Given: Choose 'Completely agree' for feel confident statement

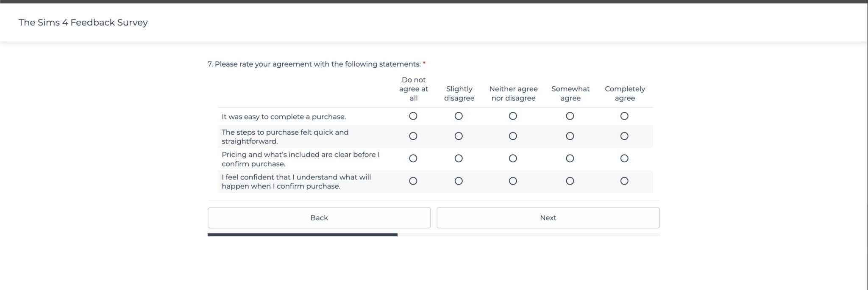Looking at the screenshot, I should [x=624, y=181].
